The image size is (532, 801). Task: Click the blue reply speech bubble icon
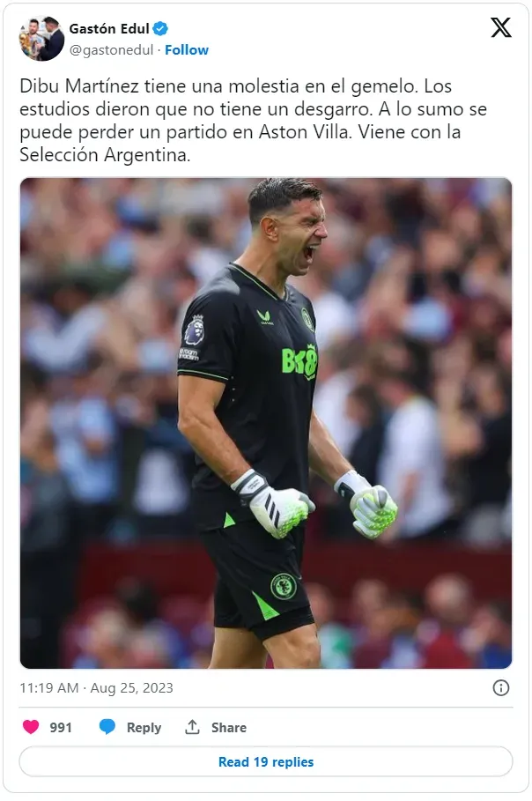[107, 726]
